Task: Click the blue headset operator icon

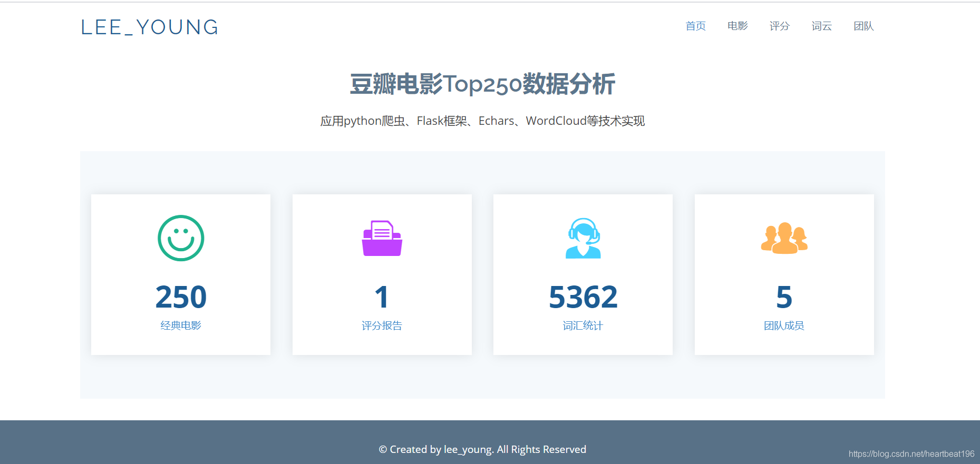Action: click(x=583, y=238)
